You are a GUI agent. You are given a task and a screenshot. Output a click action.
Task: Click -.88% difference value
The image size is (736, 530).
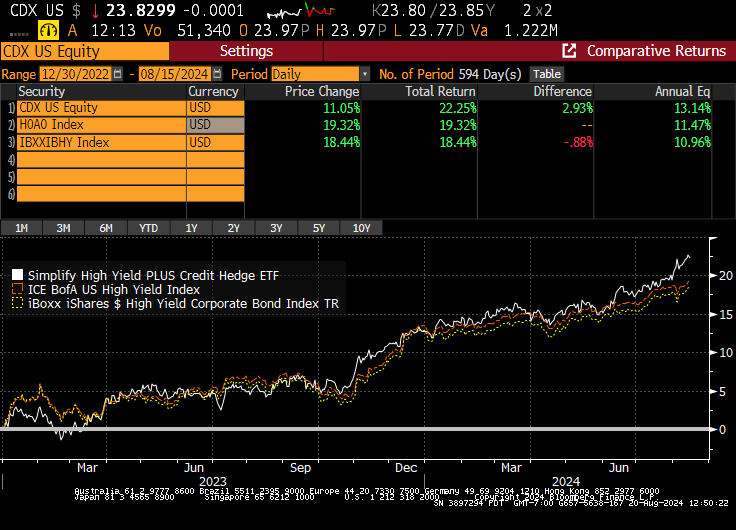click(x=578, y=142)
